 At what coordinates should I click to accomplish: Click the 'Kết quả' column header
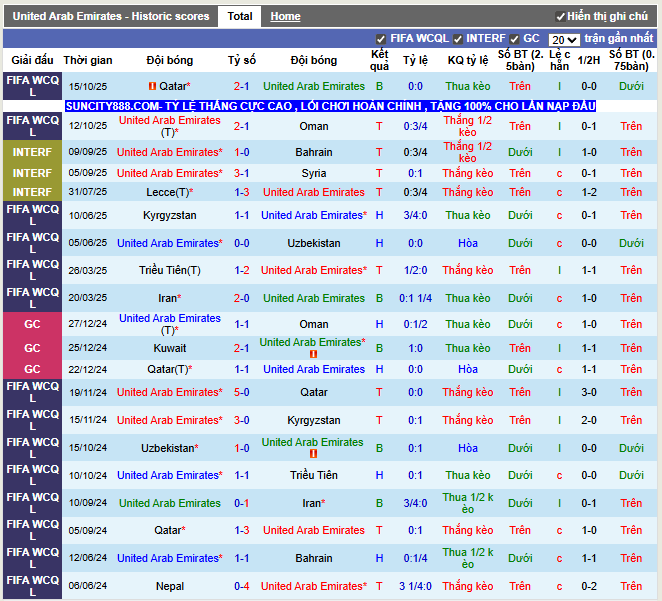(x=379, y=60)
